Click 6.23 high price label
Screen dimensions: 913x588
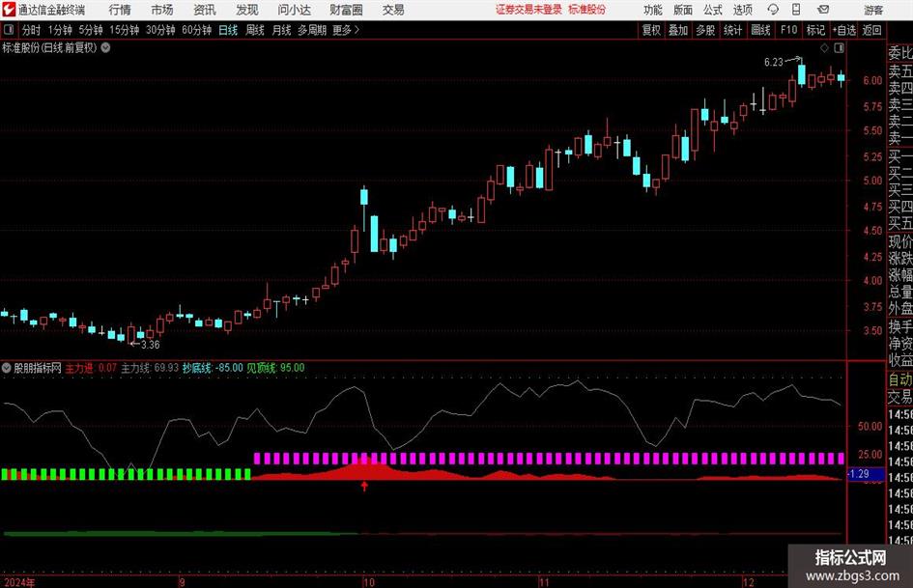[x=773, y=63]
